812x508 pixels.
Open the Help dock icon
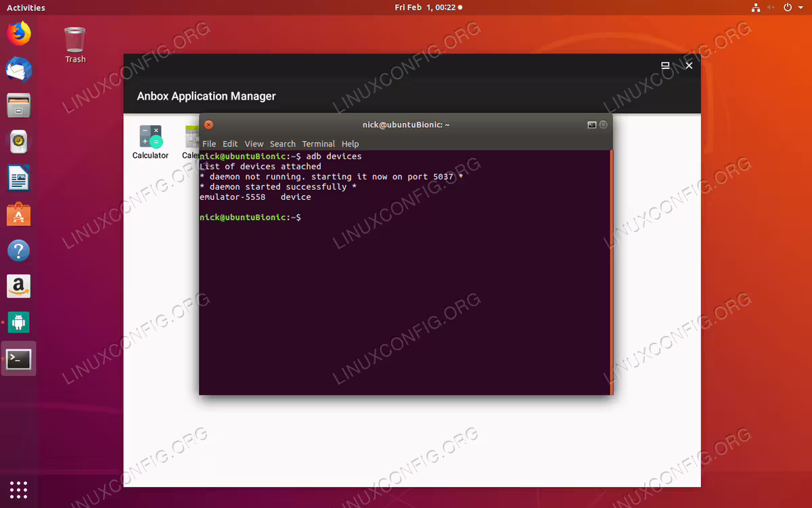tap(19, 251)
